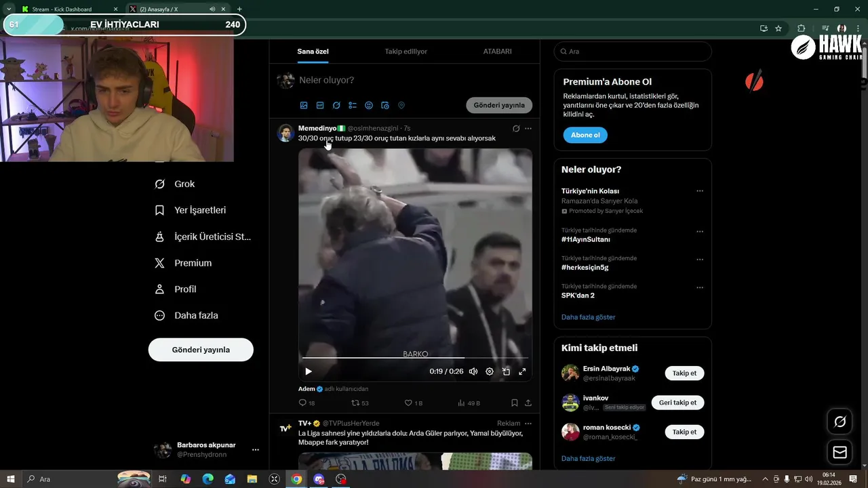View analytics of the Memedinyo post (49 B)
This screenshot has width=868, height=488.
(469, 403)
